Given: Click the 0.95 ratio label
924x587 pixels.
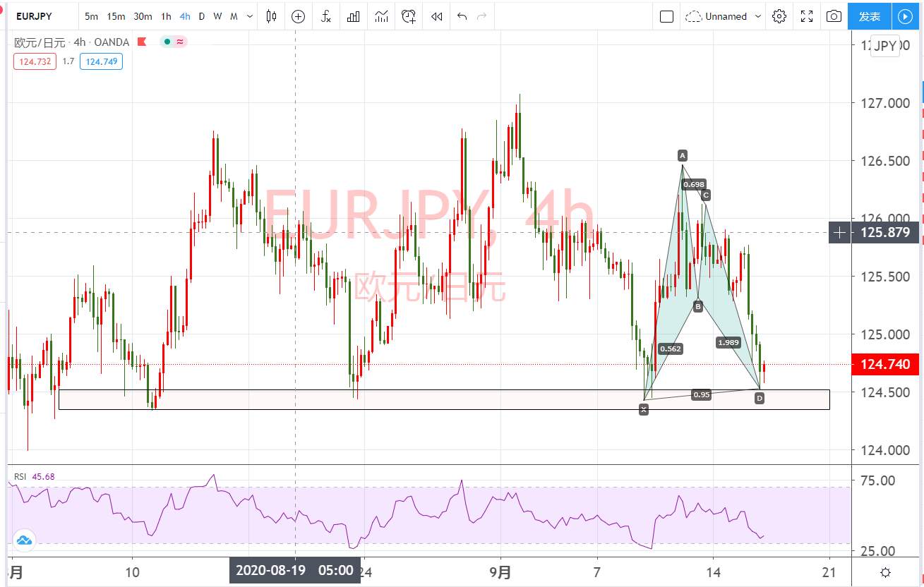Looking at the screenshot, I should [702, 394].
